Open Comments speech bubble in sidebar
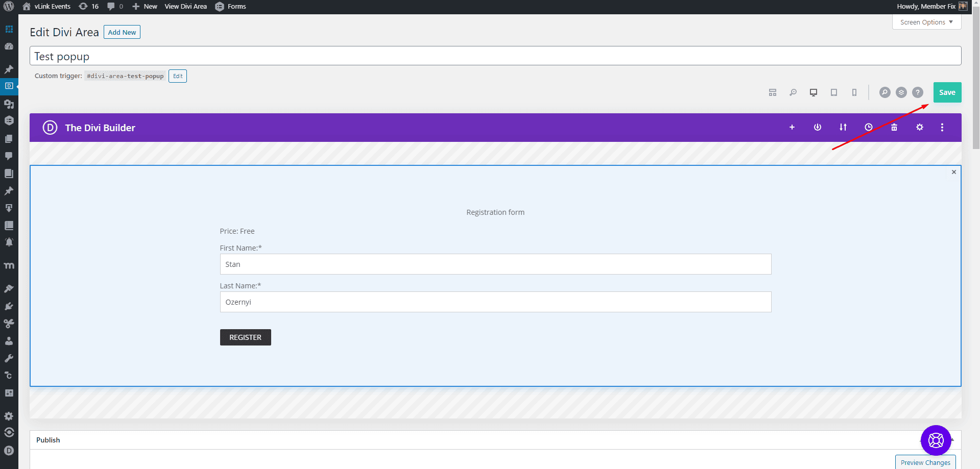 (9, 156)
